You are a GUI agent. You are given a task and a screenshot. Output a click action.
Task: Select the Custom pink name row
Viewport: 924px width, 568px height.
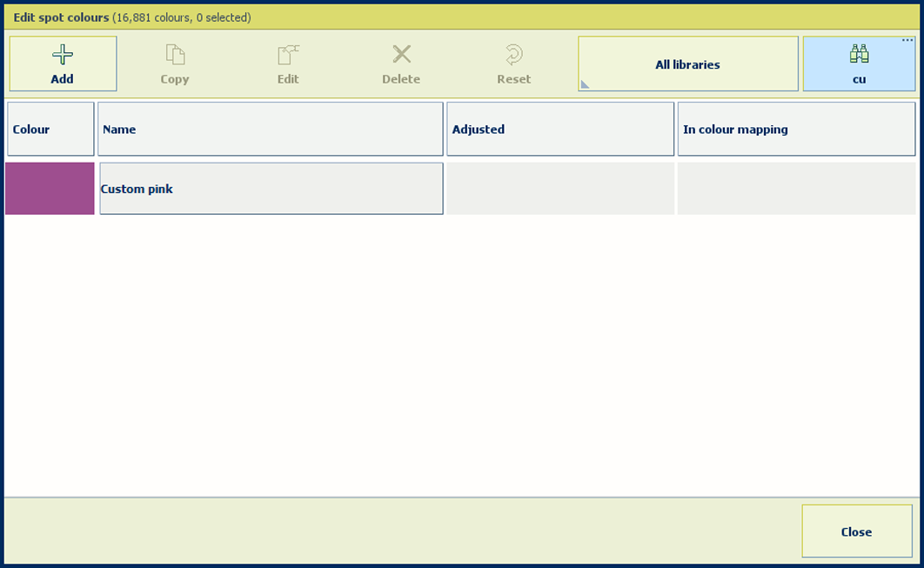[x=271, y=189]
